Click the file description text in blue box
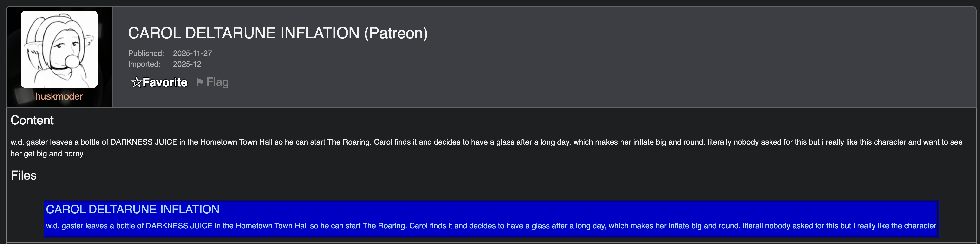This screenshot has width=980, height=244. pyautogui.click(x=491, y=226)
